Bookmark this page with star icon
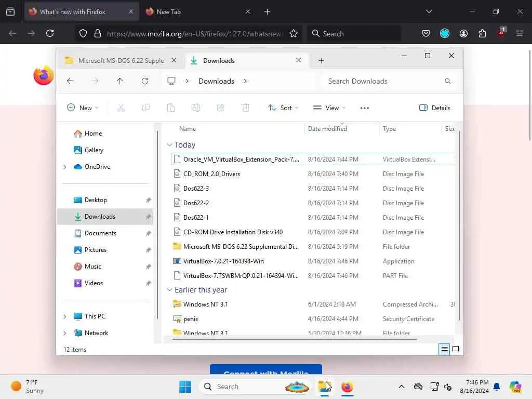 pyautogui.click(x=294, y=33)
